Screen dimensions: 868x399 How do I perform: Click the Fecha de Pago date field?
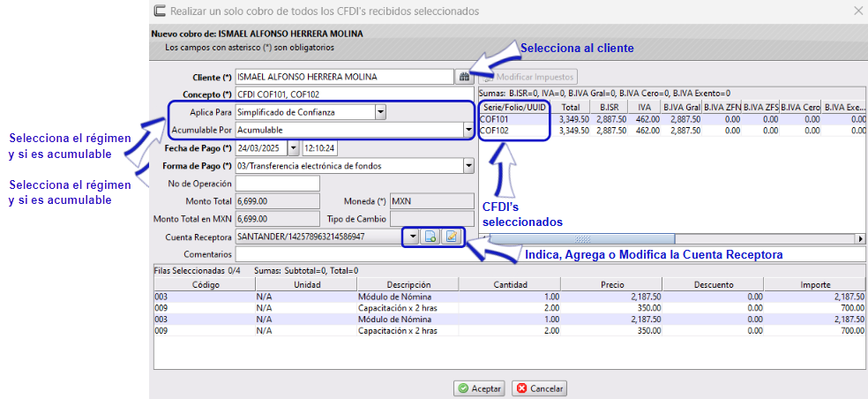pos(261,148)
